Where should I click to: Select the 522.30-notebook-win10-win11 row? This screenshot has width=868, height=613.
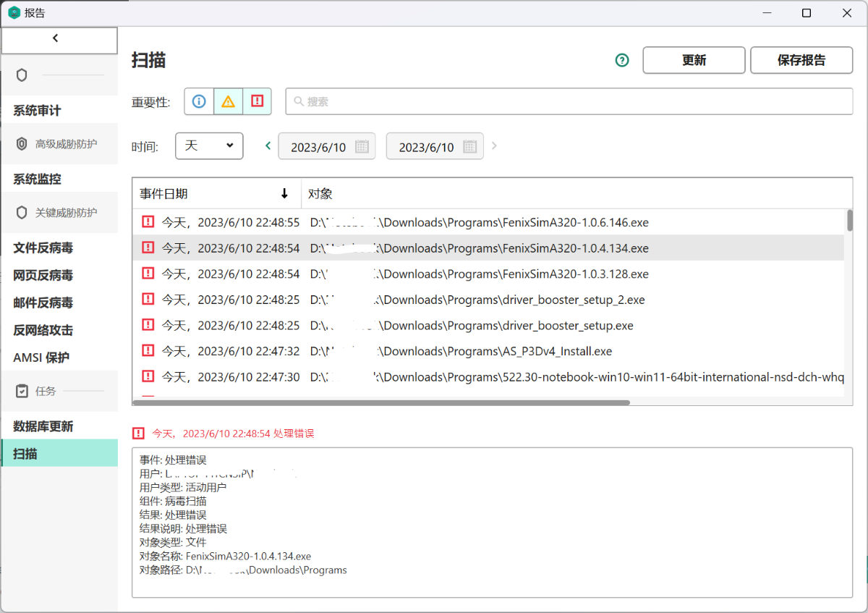(489, 377)
